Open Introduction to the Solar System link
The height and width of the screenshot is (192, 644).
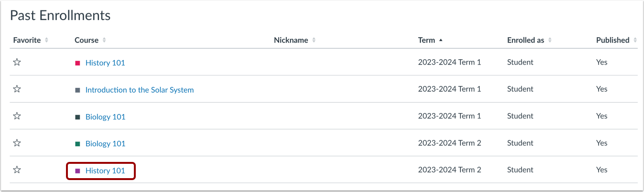(140, 89)
